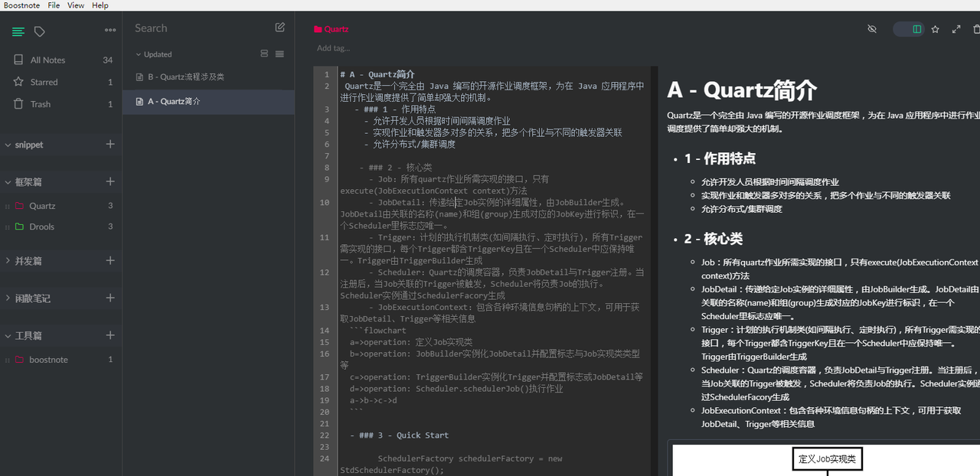Open the Help menu
This screenshot has height=476, width=980.
tap(100, 5)
